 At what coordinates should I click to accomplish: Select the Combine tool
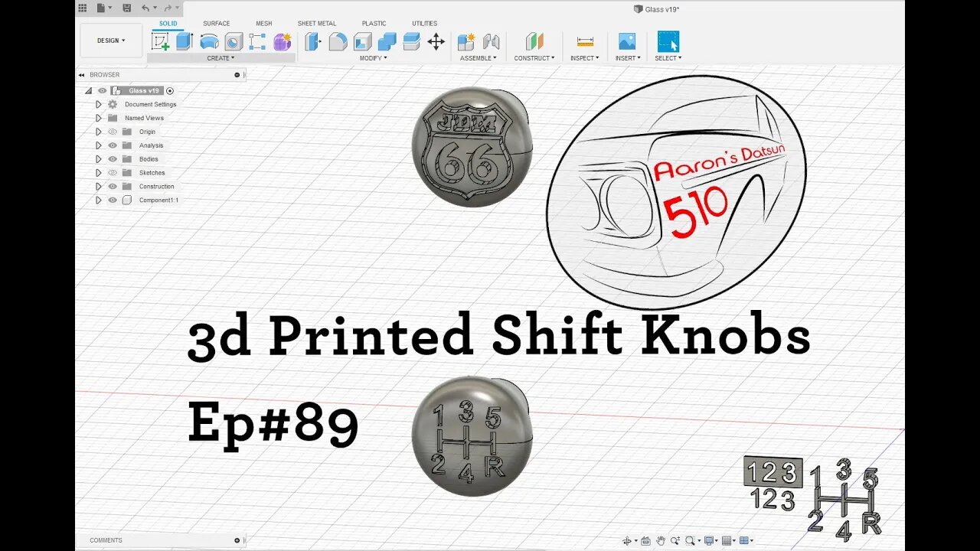[x=387, y=41]
